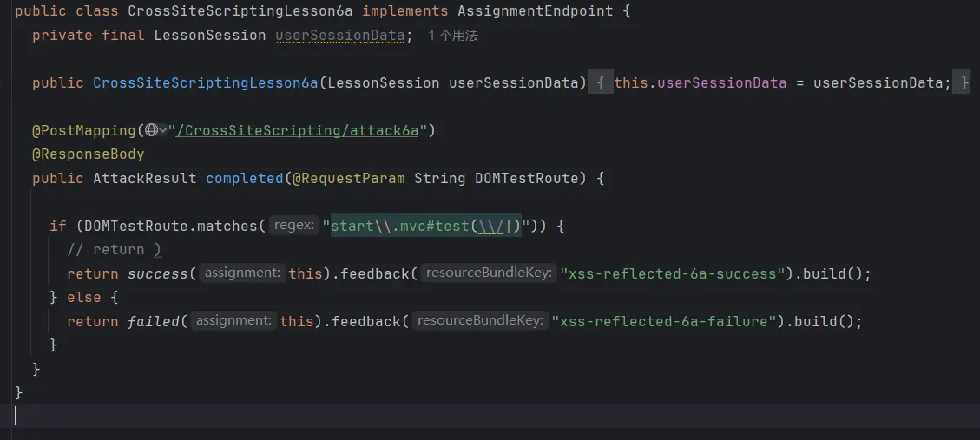Click the "resourceBundleKey:" hint on the failed line

click(x=481, y=321)
